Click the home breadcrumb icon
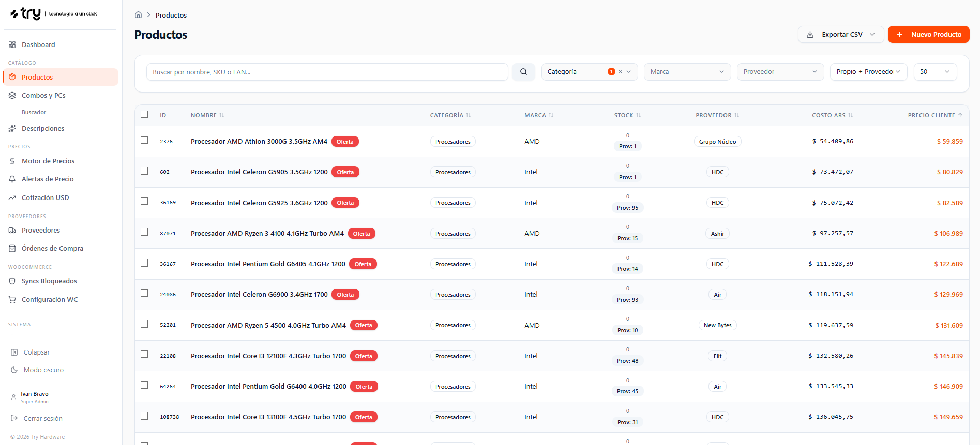 tap(138, 15)
